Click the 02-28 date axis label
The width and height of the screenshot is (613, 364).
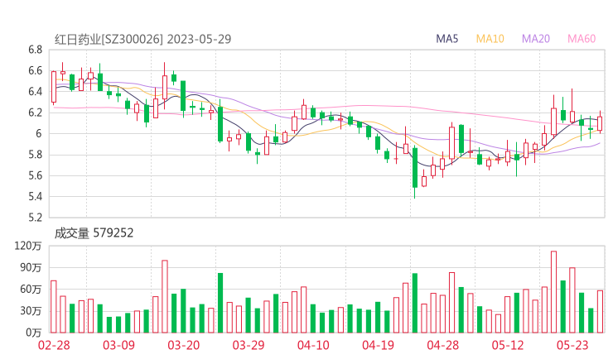pos(54,345)
